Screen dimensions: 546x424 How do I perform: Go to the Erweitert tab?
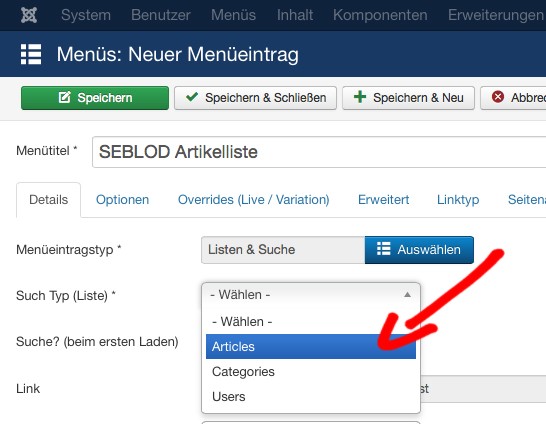coord(383,199)
